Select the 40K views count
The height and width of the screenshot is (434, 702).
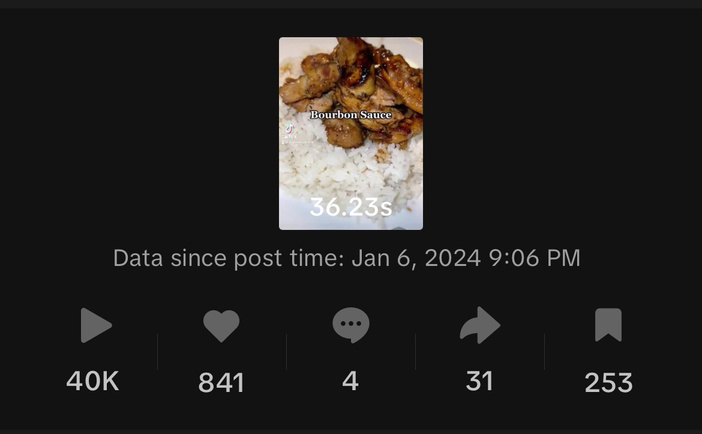point(93,381)
